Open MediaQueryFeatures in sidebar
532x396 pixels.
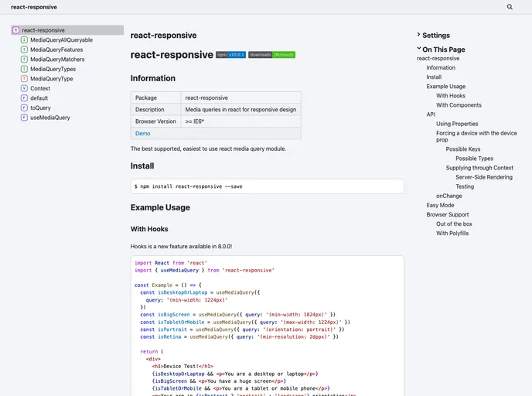(56, 49)
